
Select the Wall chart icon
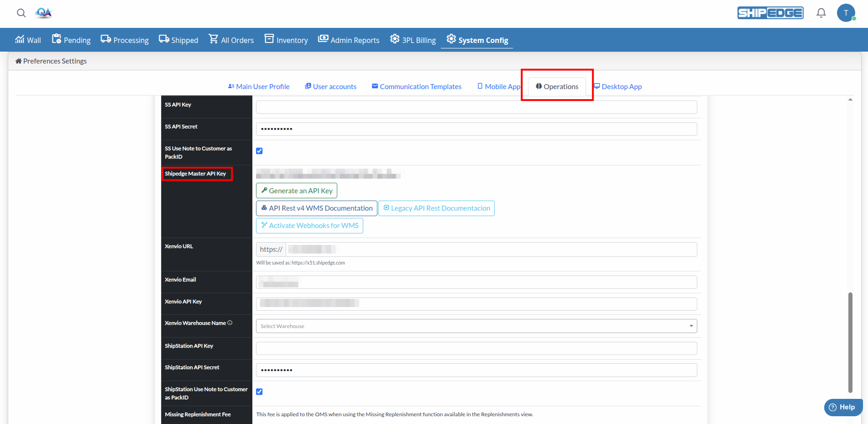(19, 39)
